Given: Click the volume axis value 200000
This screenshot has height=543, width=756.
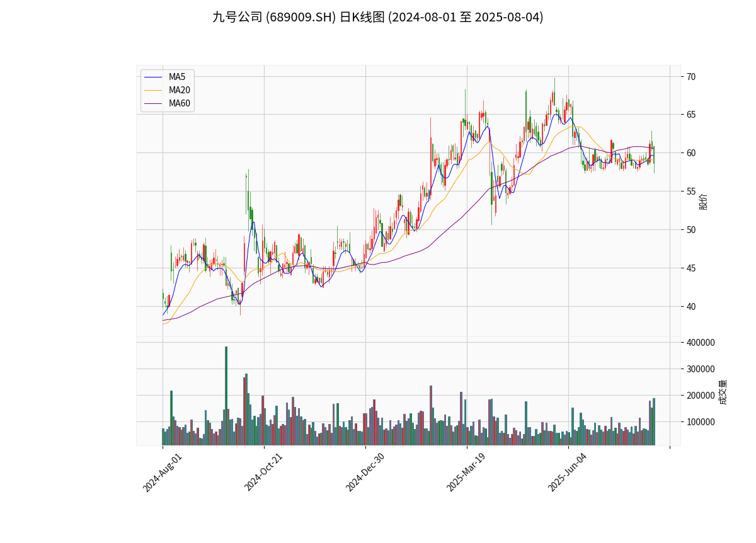Looking at the screenshot, I should (701, 396).
